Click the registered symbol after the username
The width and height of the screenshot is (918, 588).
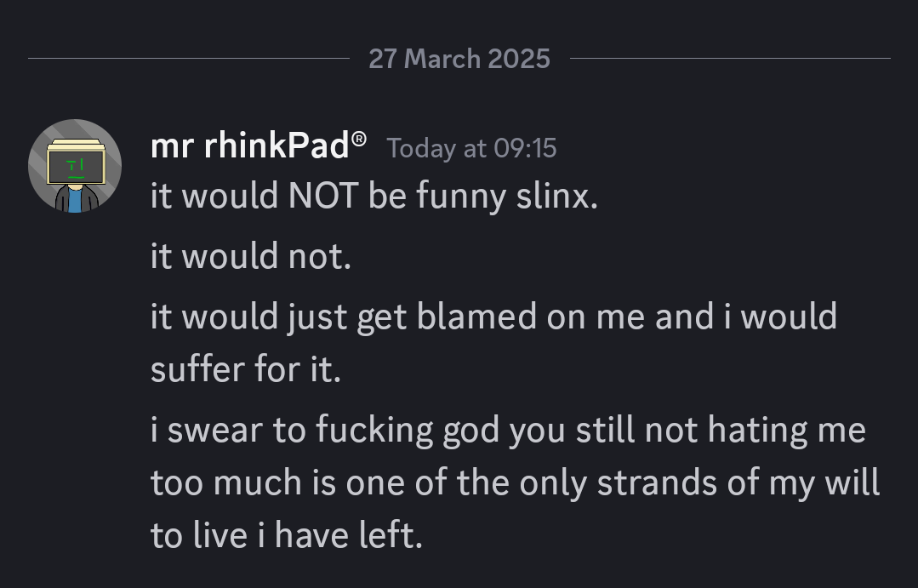click(360, 139)
